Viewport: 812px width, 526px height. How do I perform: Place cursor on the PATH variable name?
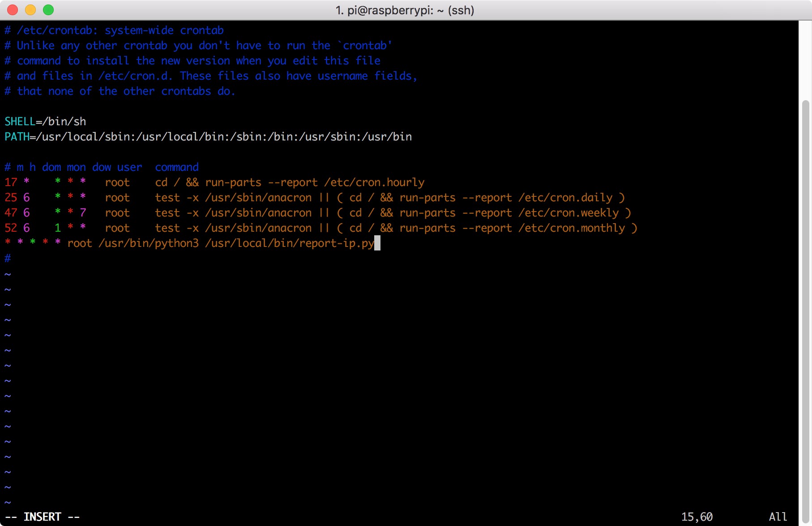tap(17, 137)
